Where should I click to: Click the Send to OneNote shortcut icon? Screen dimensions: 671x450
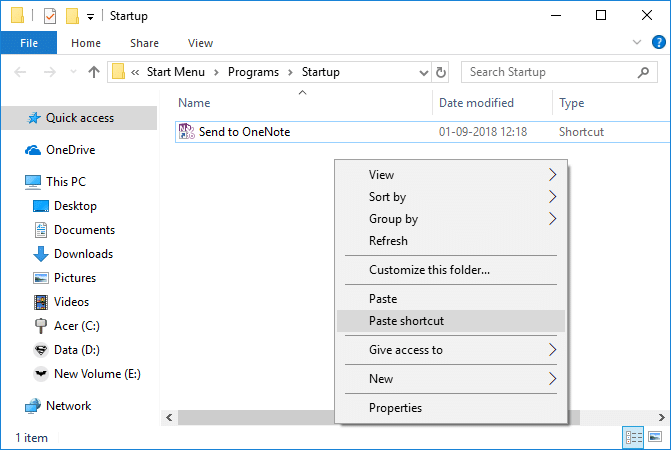[x=187, y=131]
